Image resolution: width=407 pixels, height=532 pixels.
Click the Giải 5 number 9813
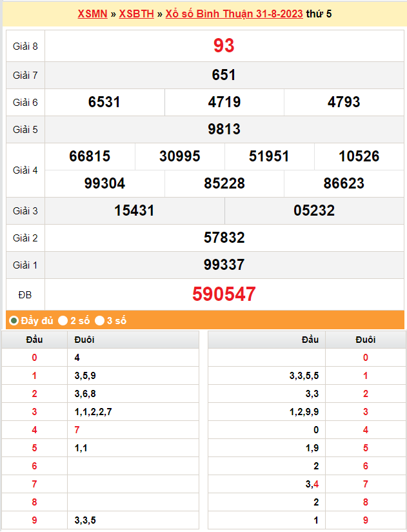coord(224,129)
